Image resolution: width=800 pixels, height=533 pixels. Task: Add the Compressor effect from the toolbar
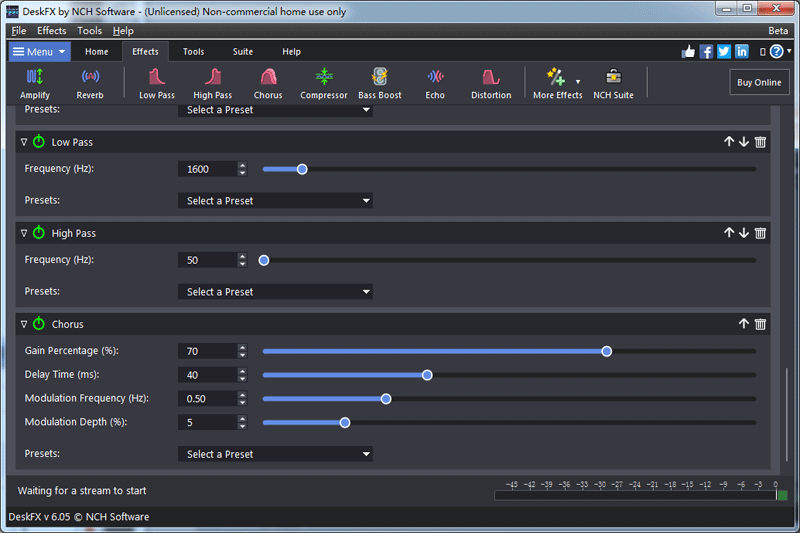click(x=323, y=84)
